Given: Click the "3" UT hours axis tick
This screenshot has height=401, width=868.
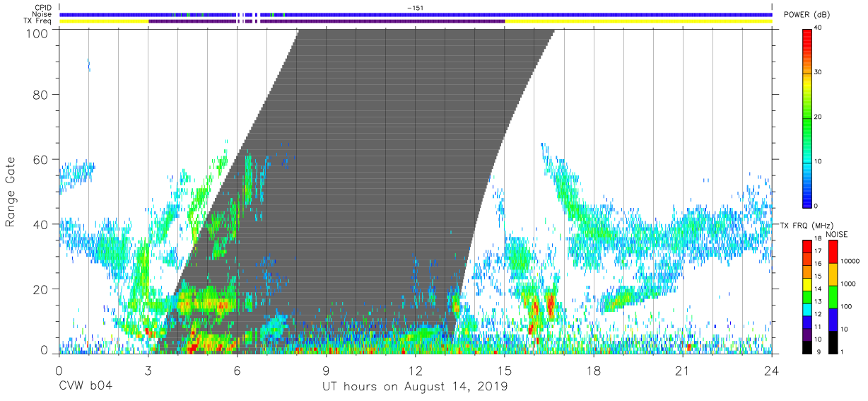Looking at the screenshot, I should coord(148,370).
